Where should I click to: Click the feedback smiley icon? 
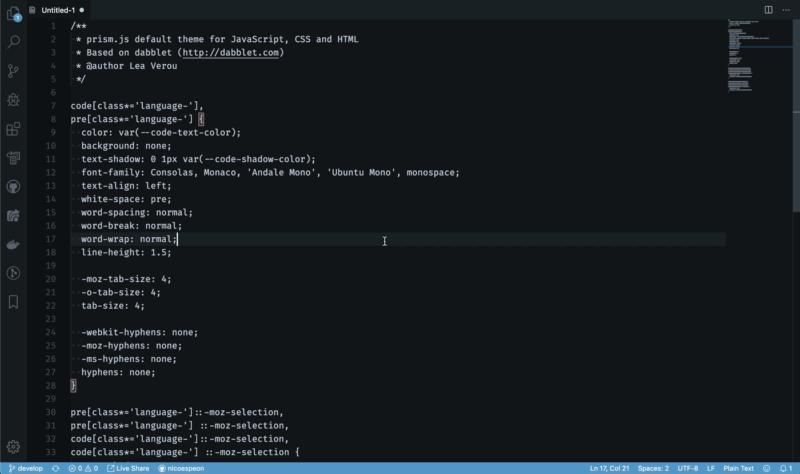click(766, 468)
